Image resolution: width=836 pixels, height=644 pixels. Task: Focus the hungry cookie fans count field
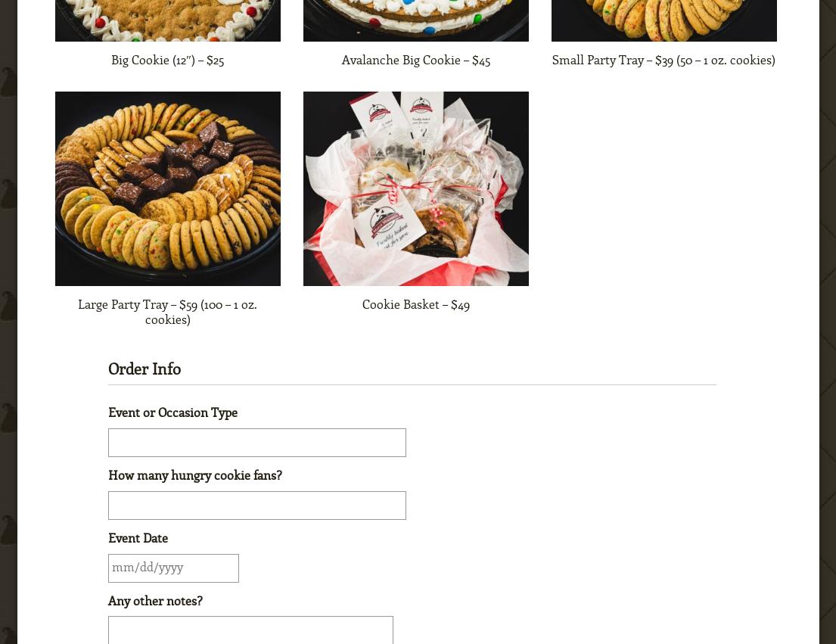point(257,506)
